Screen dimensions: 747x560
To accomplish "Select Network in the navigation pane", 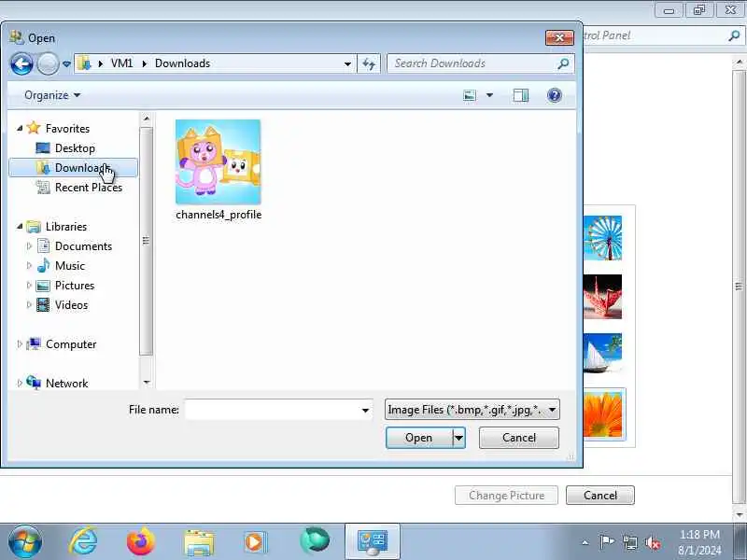I will (x=66, y=384).
